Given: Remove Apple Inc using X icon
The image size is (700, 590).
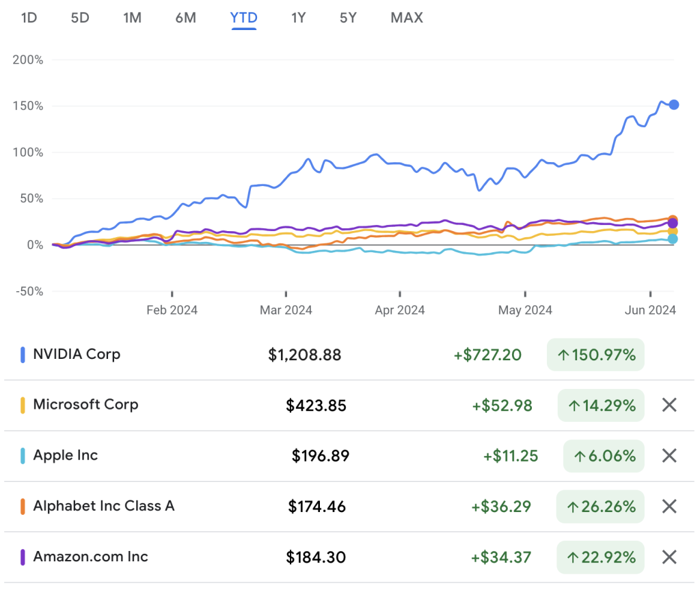Looking at the screenshot, I should coord(669,456).
